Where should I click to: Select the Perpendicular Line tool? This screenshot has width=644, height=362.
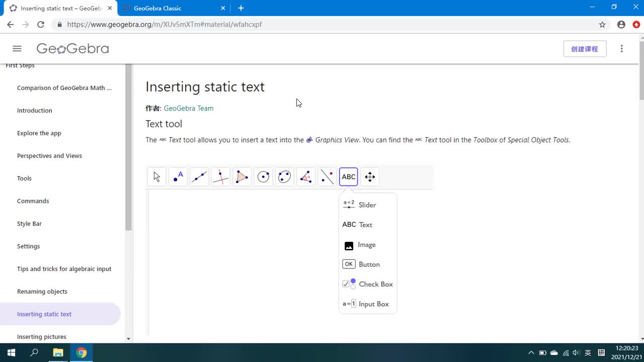(220, 177)
